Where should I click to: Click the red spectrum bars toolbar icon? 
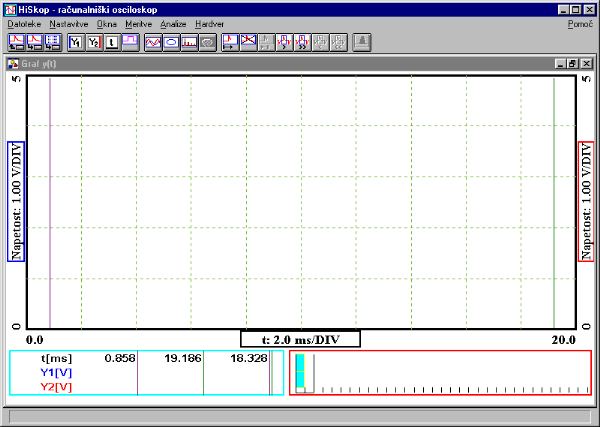coord(189,42)
